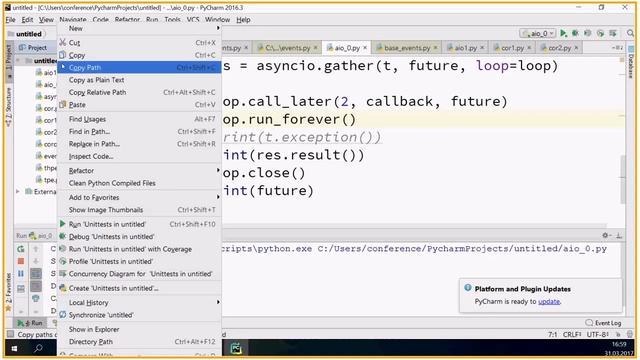
Task: Click the Cut scissors icon in context menu
Action: click(x=62, y=42)
